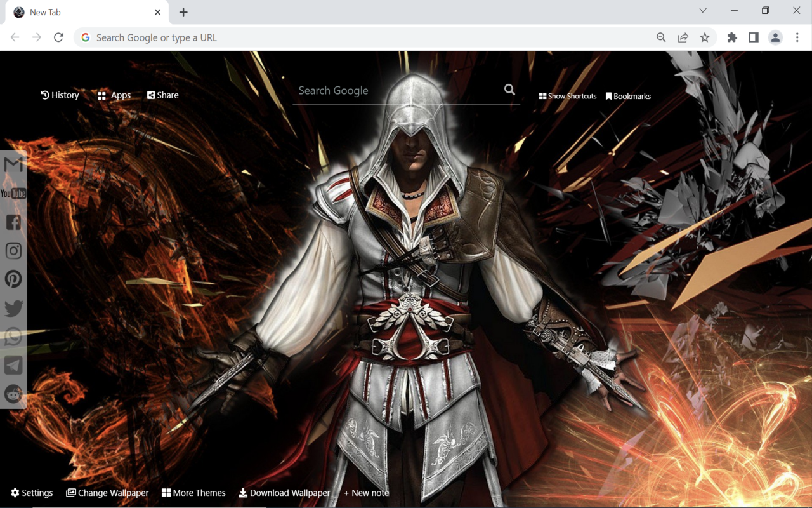Click the zoom icon in address bar
This screenshot has height=508, width=812.
point(661,37)
